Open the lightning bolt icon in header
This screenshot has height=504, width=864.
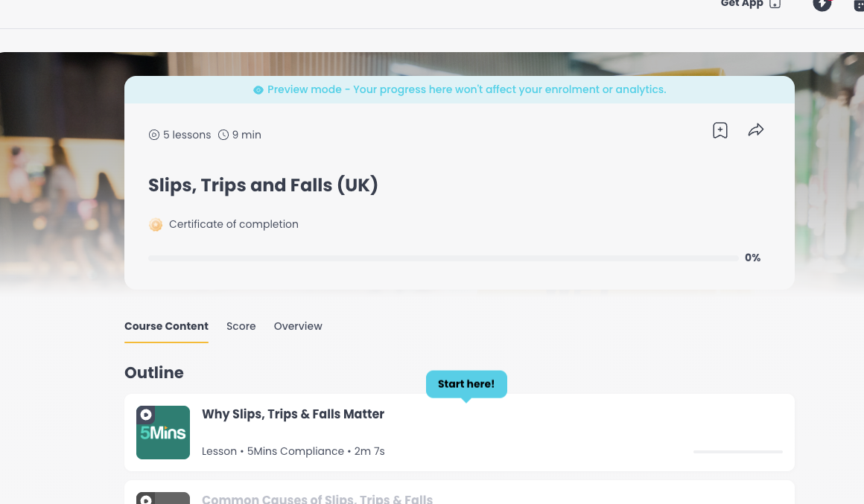pos(822,3)
